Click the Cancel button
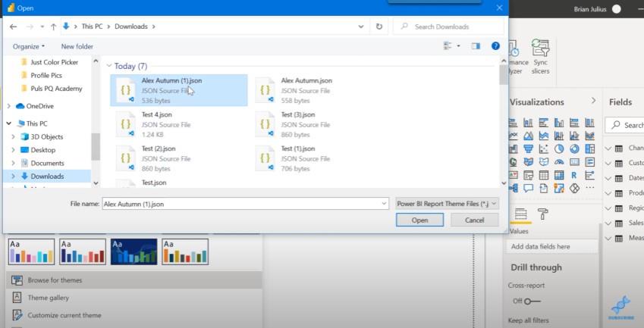This screenshot has width=644, height=328. [474, 220]
